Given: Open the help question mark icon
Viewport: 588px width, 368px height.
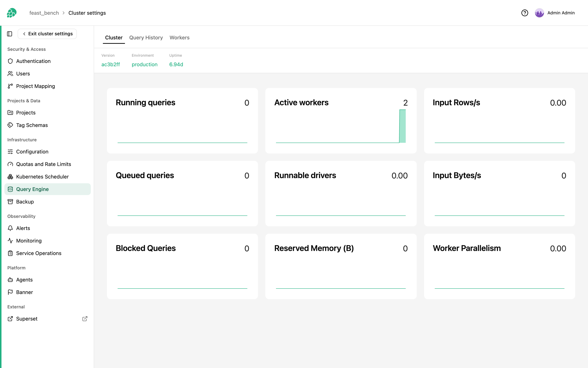Looking at the screenshot, I should tap(525, 13).
